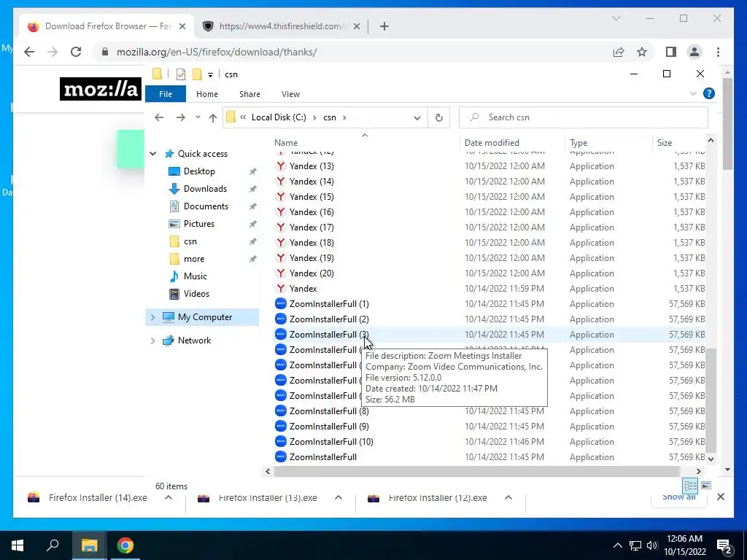Image resolution: width=747 pixels, height=560 pixels.
Task: Open the Customize Quick Access Toolbar dropdown
Action: tap(210, 75)
